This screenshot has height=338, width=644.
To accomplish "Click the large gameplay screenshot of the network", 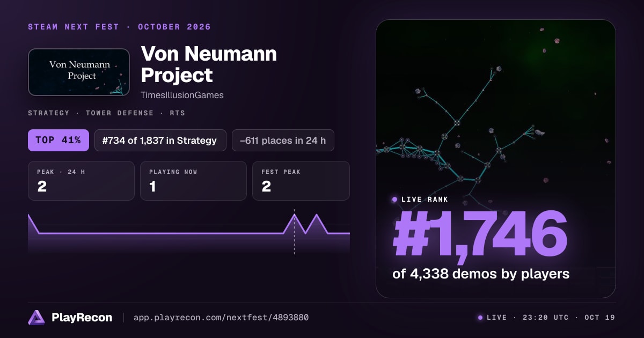I will (x=495, y=159).
